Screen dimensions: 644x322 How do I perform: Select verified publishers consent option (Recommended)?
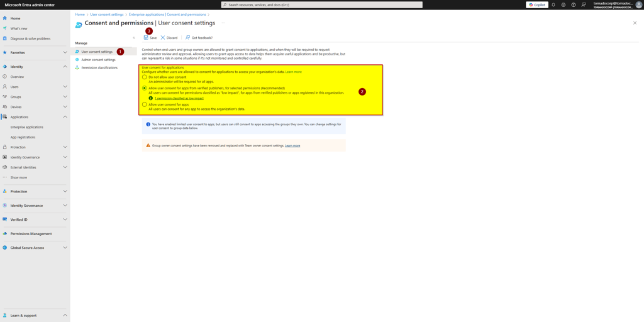coord(145,88)
